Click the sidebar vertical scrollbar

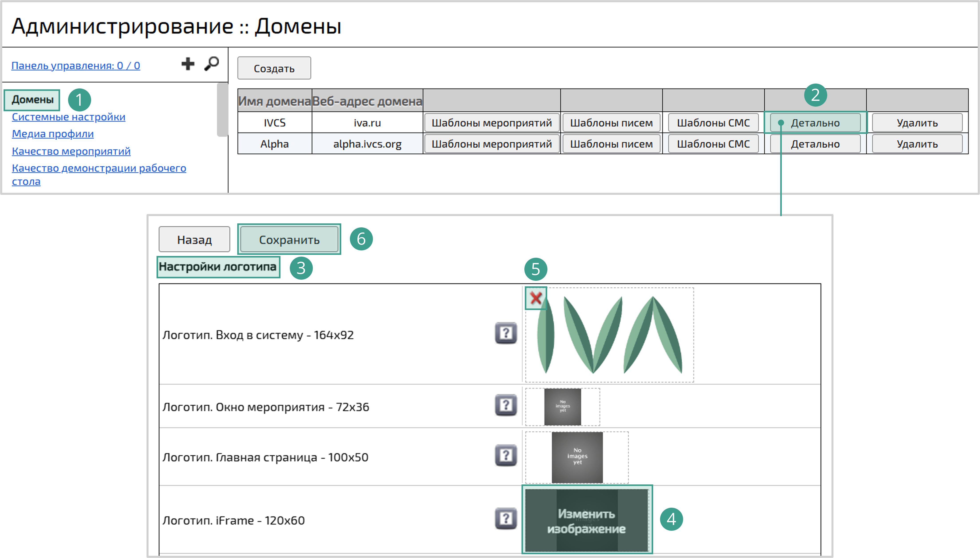(x=222, y=109)
